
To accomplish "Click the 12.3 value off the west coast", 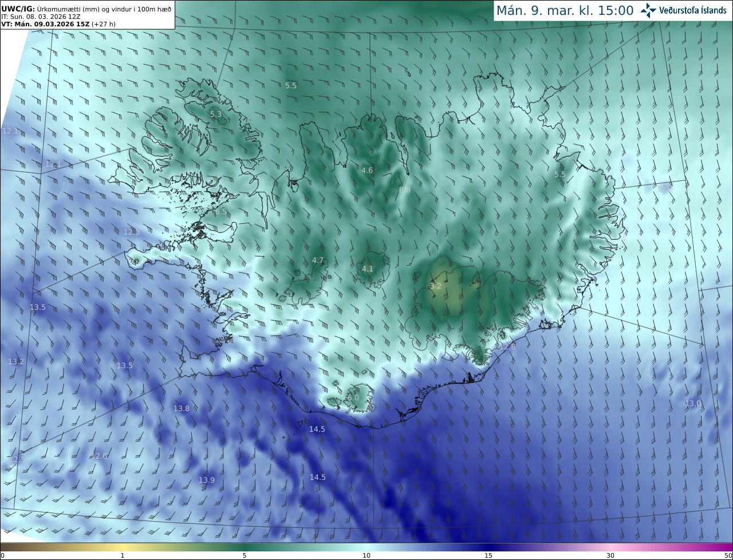I will 132,232.
